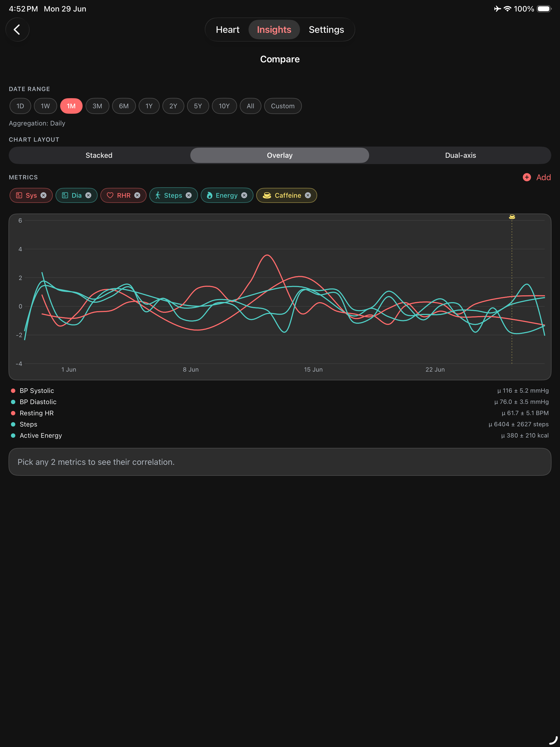The width and height of the screenshot is (560, 747).
Task: Tap the red Resting HR legend dot
Action: pyautogui.click(x=13, y=413)
